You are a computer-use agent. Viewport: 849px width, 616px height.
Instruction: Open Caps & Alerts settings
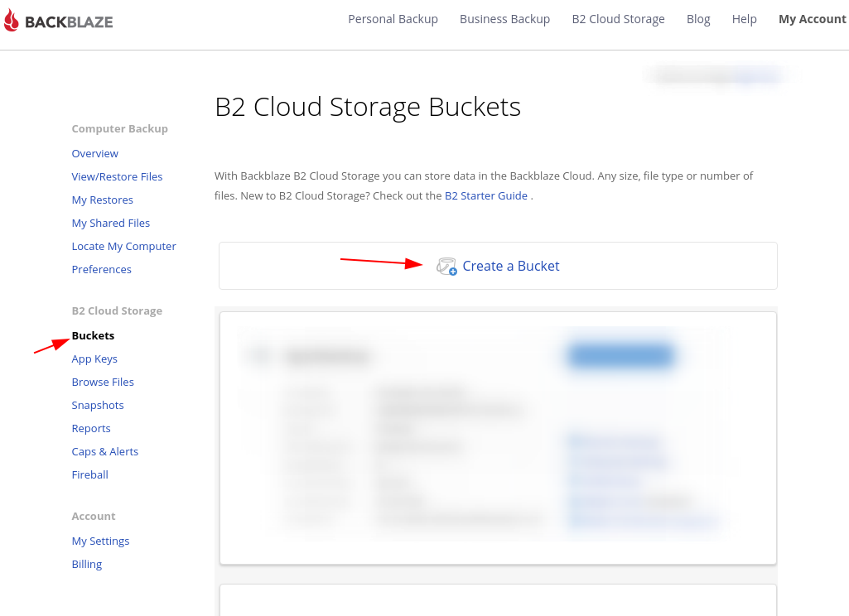click(104, 451)
